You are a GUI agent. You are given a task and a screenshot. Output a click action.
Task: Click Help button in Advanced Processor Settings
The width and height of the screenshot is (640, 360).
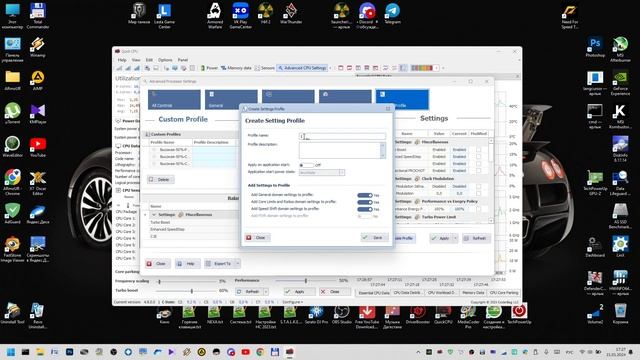[x=187, y=264]
